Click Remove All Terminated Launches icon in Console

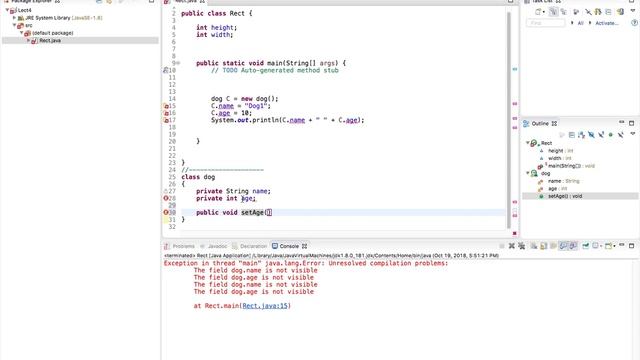522,246
